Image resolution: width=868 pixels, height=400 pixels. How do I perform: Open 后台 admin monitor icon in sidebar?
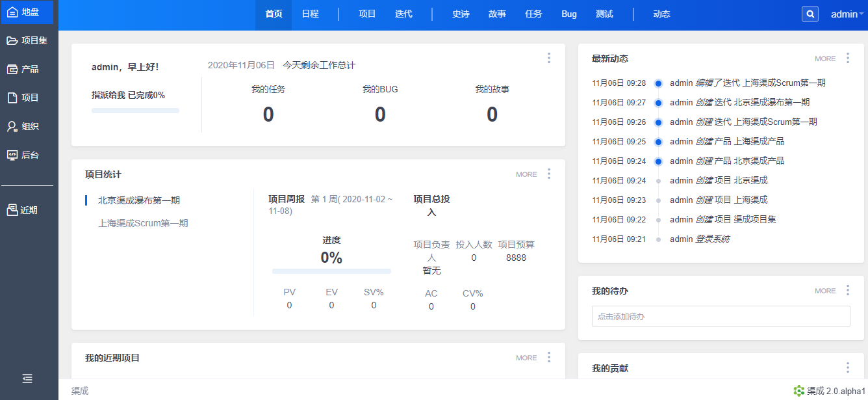12,155
